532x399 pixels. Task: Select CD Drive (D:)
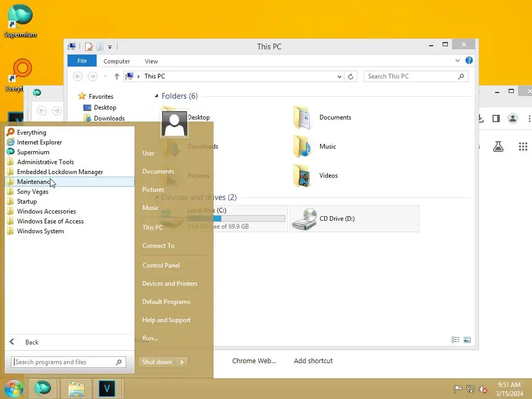(354, 219)
